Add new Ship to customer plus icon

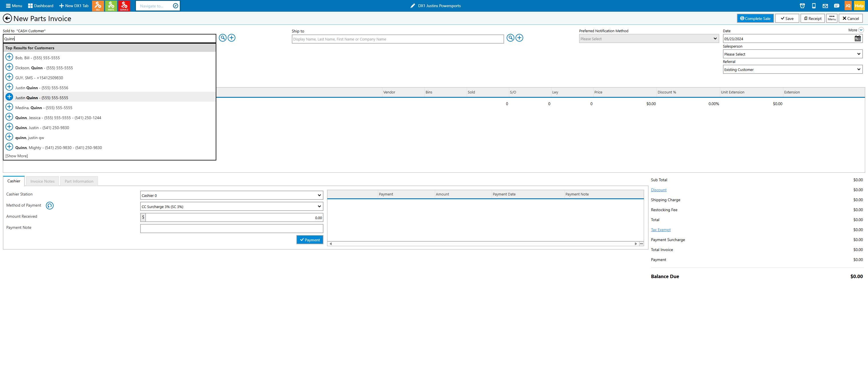[x=519, y=38]
